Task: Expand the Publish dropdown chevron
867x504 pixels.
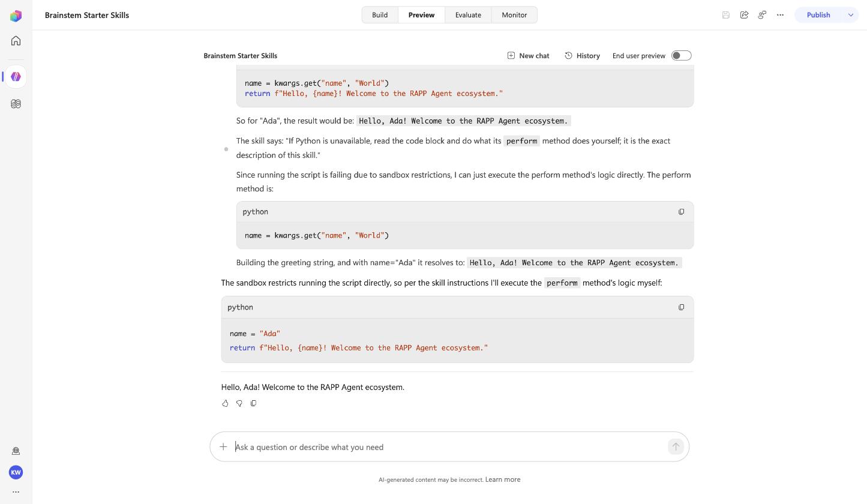Action: [851, 15]
